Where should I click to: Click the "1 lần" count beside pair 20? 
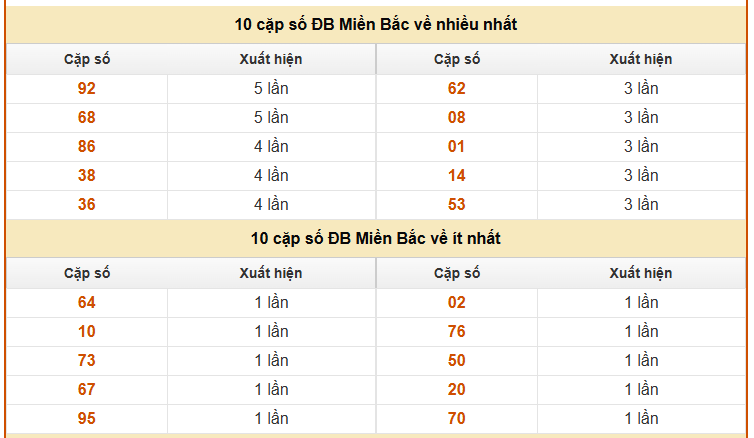(x=641, y=389)
